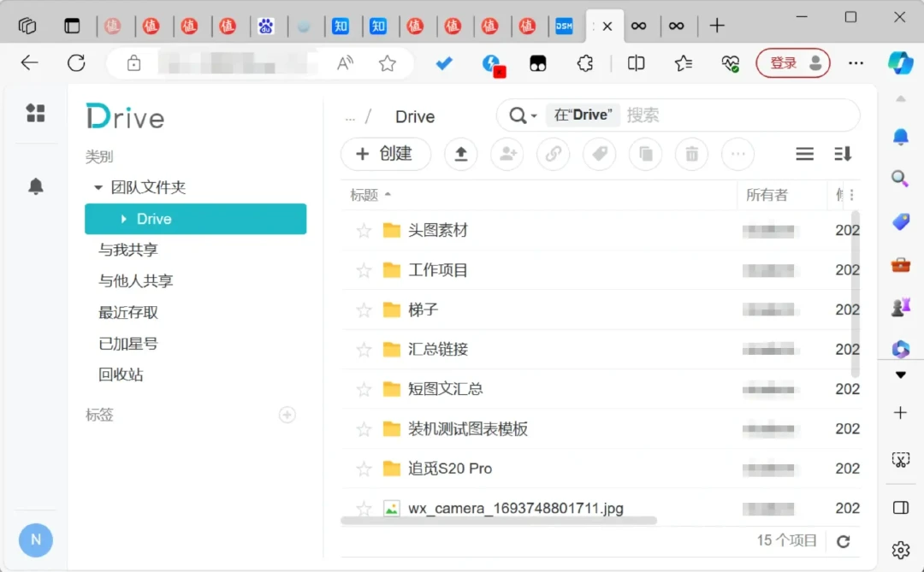Open the sort order icon
This screenshot has height=572, width=924.
tap(843, 154)
